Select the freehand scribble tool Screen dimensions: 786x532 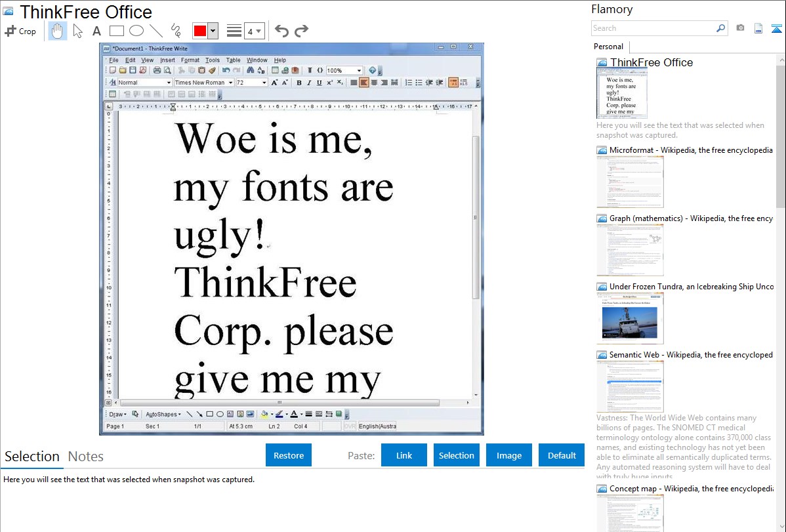(x=175, y=31)
